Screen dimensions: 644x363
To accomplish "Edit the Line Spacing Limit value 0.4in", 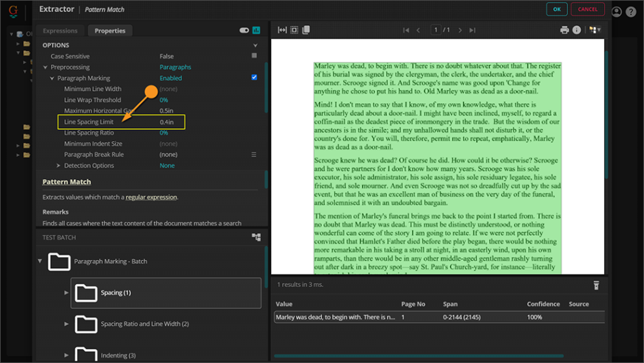I will pyautogui.click(x=167, y=122).
